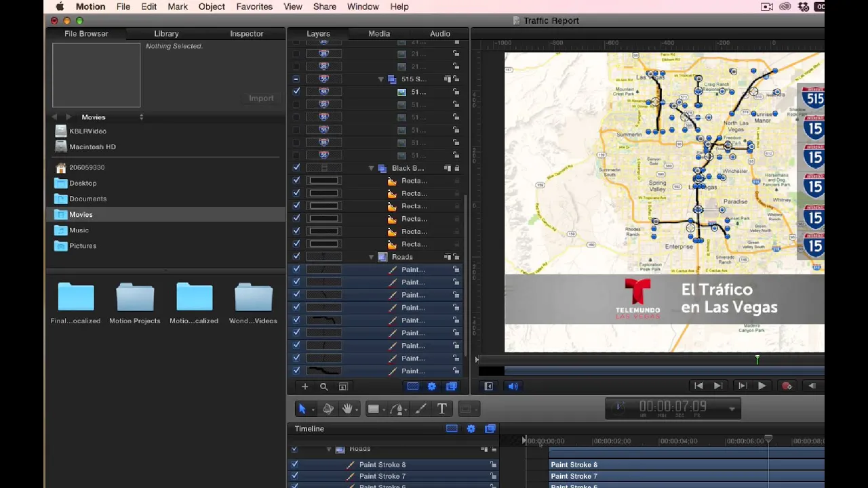Open the Apple menu
868x488 pixels.
pos(60,7)
